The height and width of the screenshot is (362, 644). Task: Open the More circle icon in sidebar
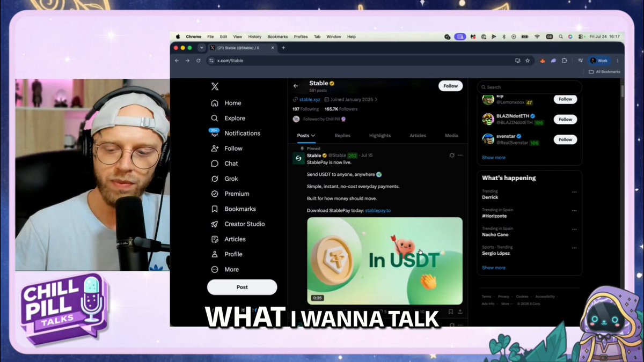pyautogui.click(x=215, y=269)
